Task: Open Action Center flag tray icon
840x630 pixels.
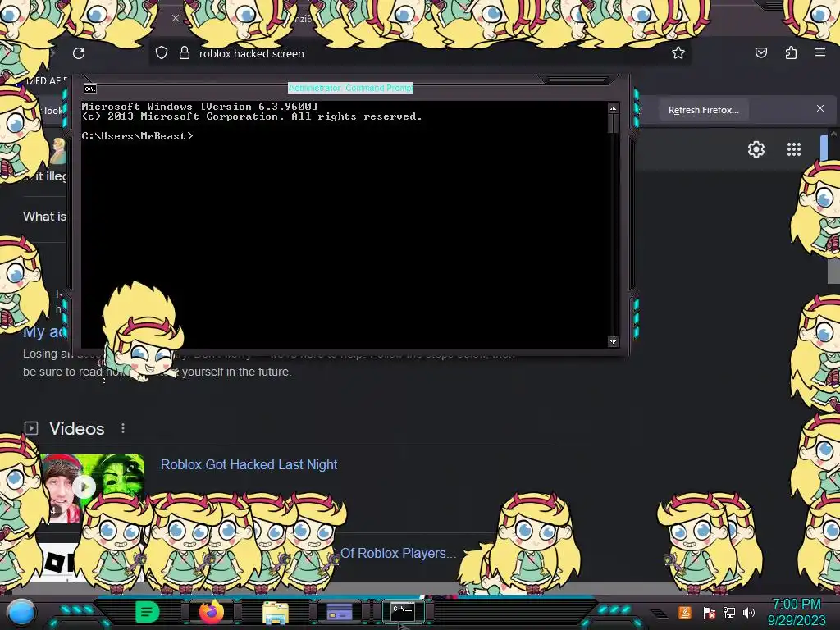Action: 709,612
